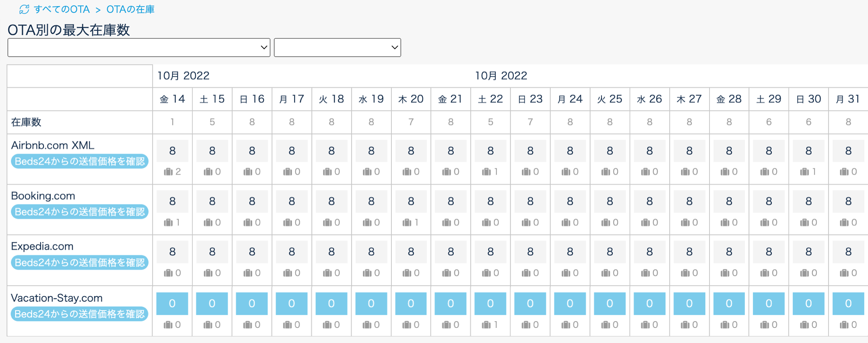Click suitcase icon for Expedia on 月 17

click(288, 273)
